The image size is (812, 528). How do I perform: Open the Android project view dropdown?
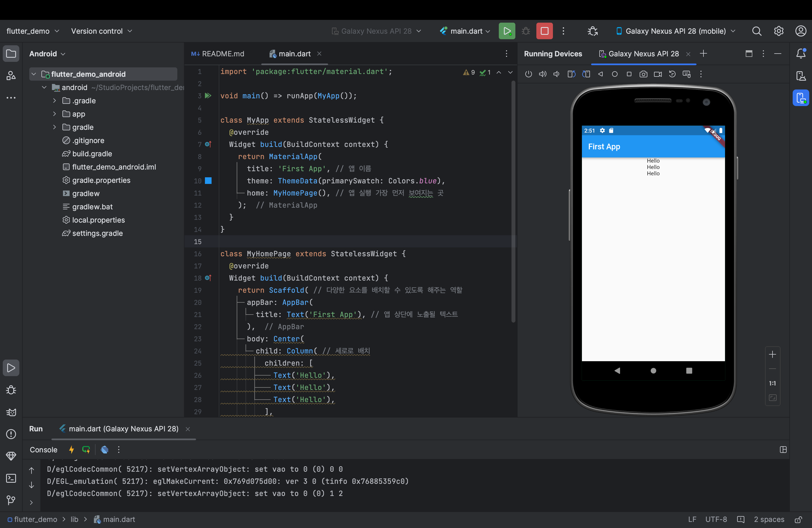click(47, 54)
